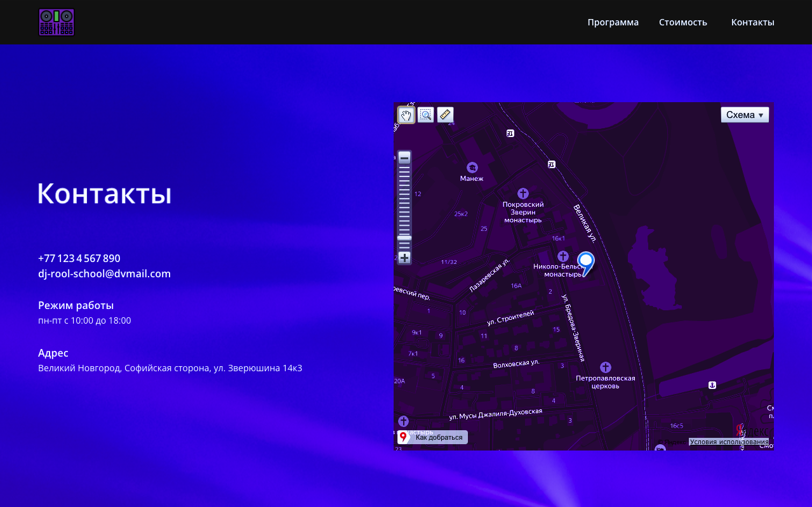Click the building number 16к1 on map

(558, 239)
